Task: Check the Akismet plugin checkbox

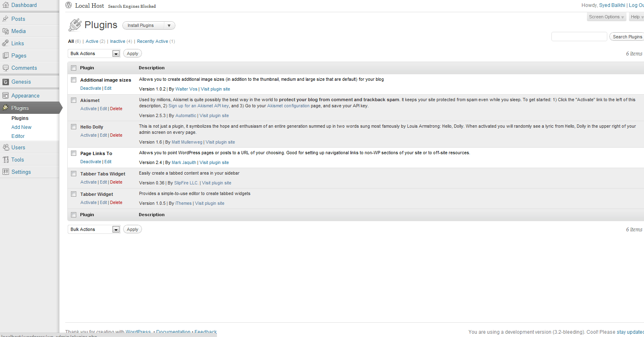Action: pyautogui.click(x=74, y=100)
